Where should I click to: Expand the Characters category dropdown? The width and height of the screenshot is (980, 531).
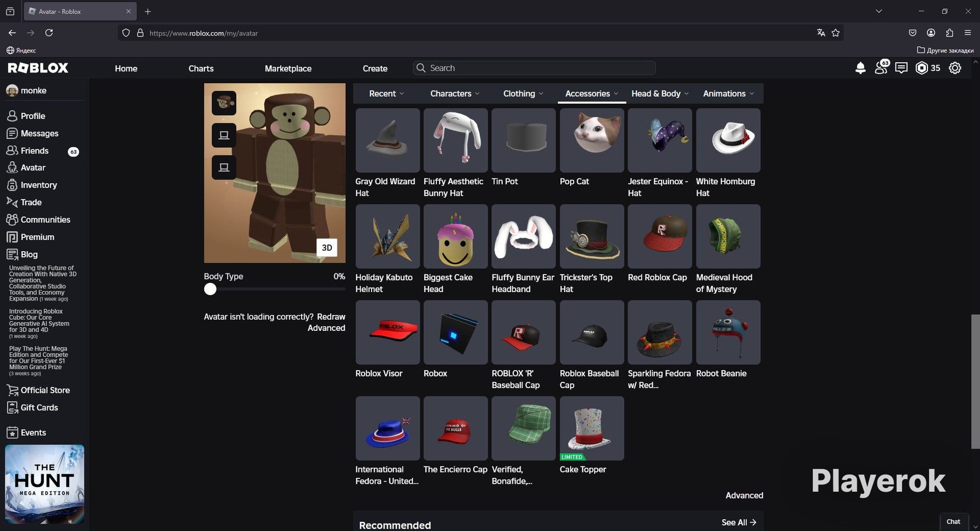click(x=455, y=93)
